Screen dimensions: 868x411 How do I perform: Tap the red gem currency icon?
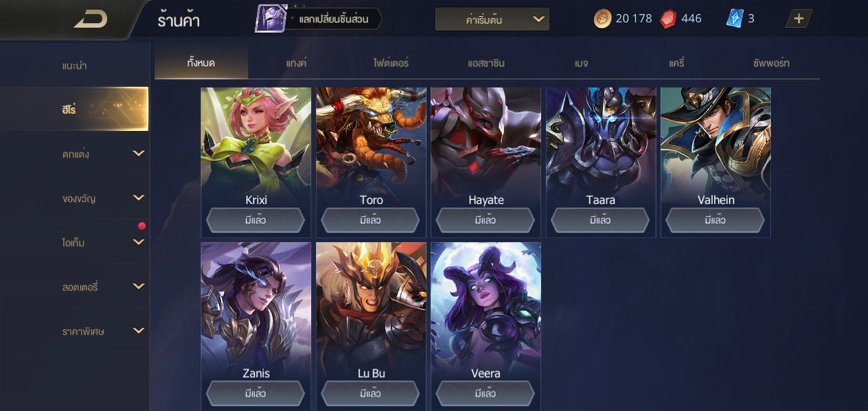point(668,19)
